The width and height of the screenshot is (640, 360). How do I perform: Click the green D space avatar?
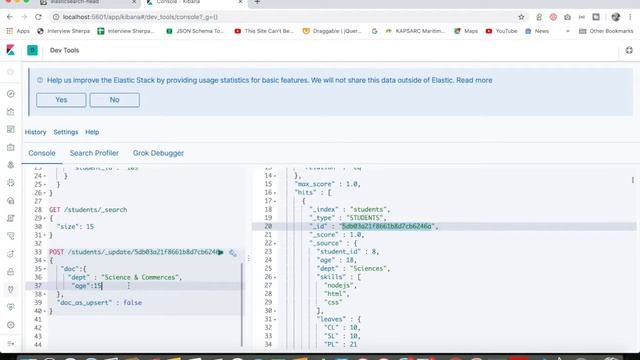point(32,50)
